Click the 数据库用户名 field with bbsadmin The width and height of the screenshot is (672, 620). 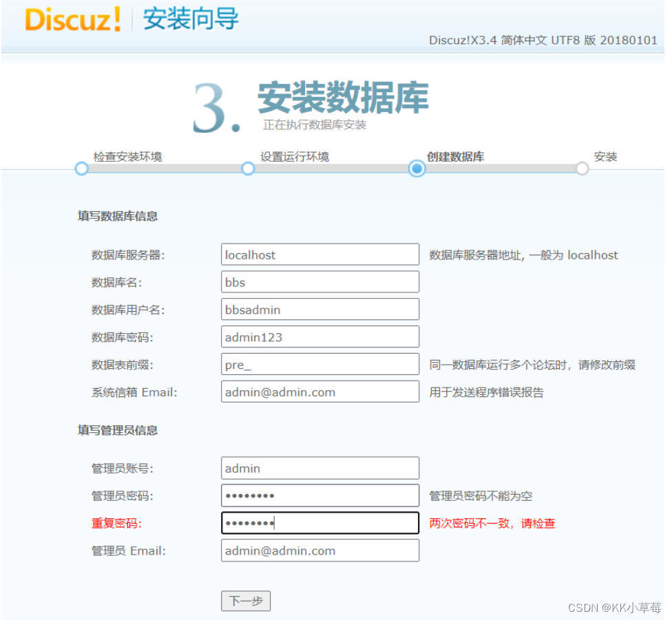click(x=320, y=310)
